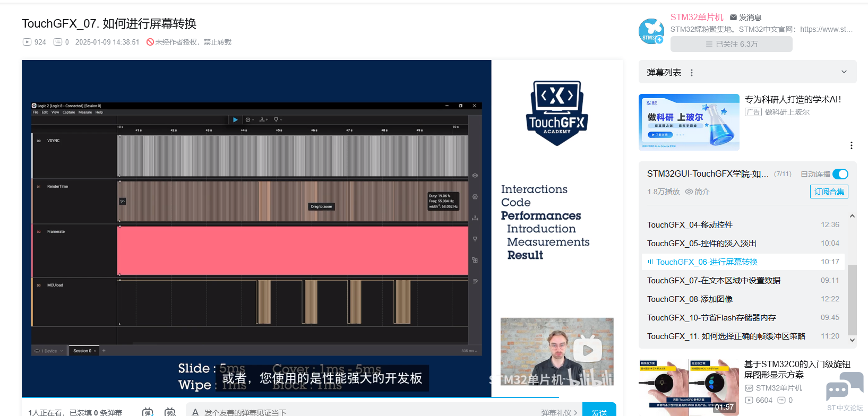Screen dimensions: 868x416
Task: Select TouchGFX_04-移动控件 in the playlist
Action: click(x=689, y=224)
